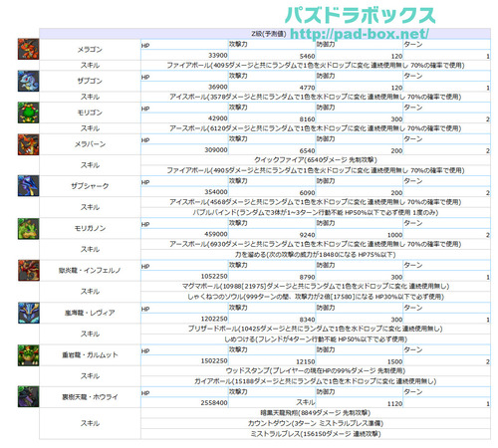Click attack value 12150
This screenshot has width=498, height=448.
tap(306, 361)
